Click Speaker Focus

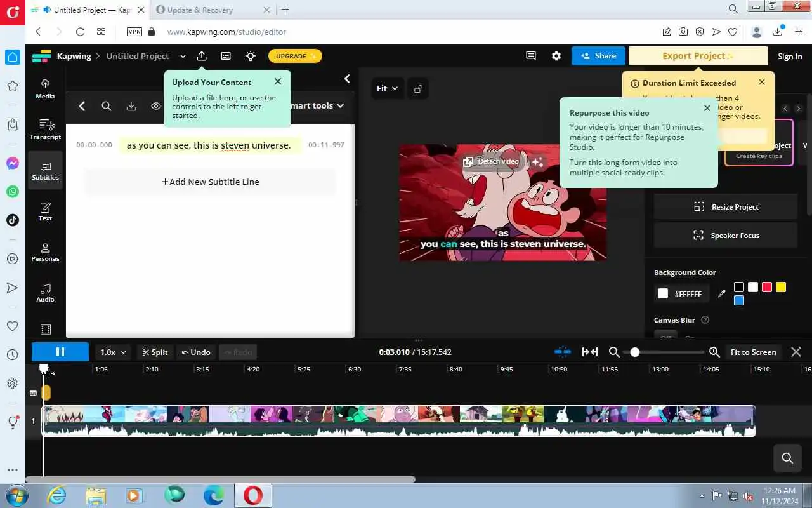[726, 236]
